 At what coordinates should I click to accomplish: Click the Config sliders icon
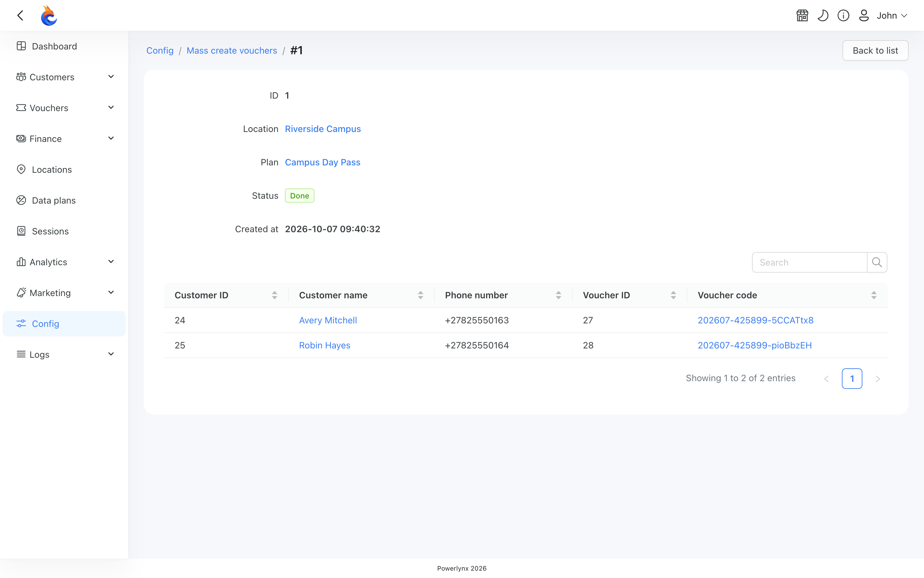coord(21,323)
